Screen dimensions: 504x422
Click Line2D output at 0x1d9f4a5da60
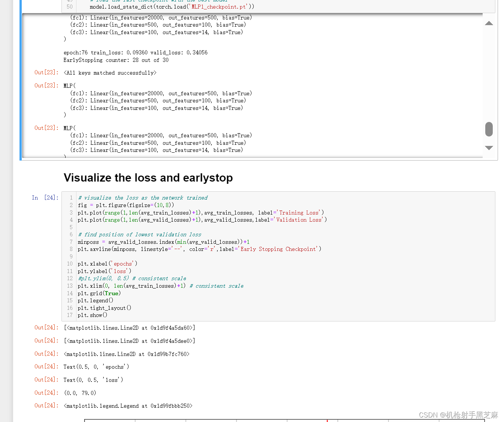[129, 328]
